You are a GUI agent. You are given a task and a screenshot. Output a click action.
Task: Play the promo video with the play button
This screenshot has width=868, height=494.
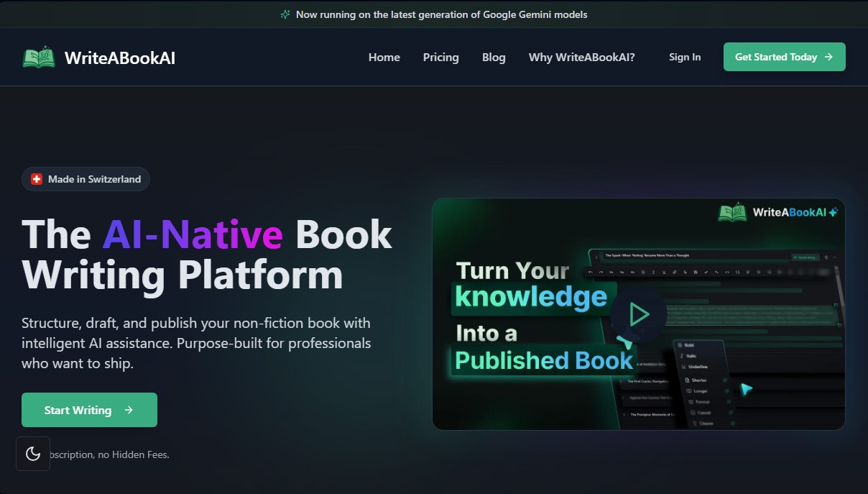tap(638, 314)
